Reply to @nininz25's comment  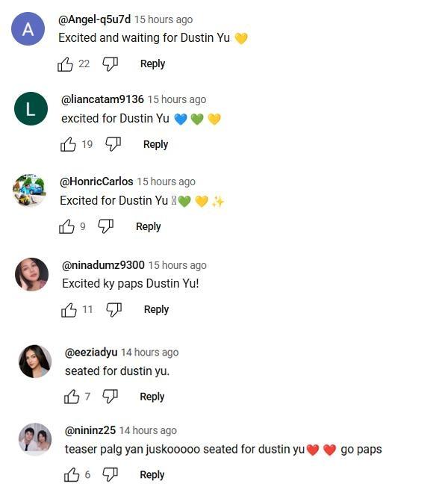[152, 474]
